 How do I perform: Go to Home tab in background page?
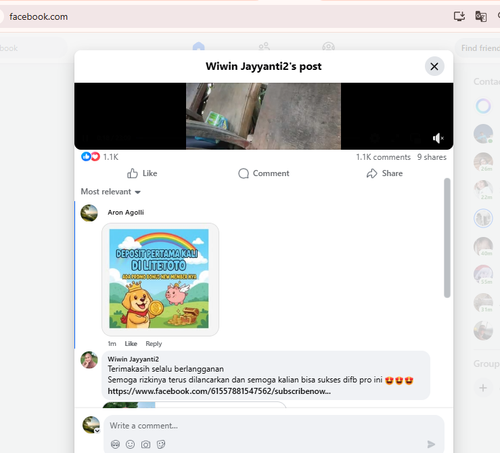pyautogui.click(x=199, y=46)
